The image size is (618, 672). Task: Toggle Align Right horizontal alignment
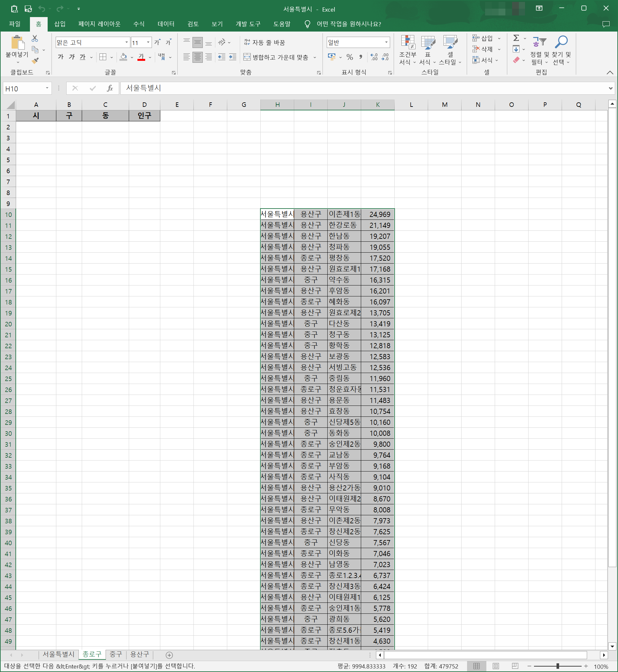click(x=209, y=57)
